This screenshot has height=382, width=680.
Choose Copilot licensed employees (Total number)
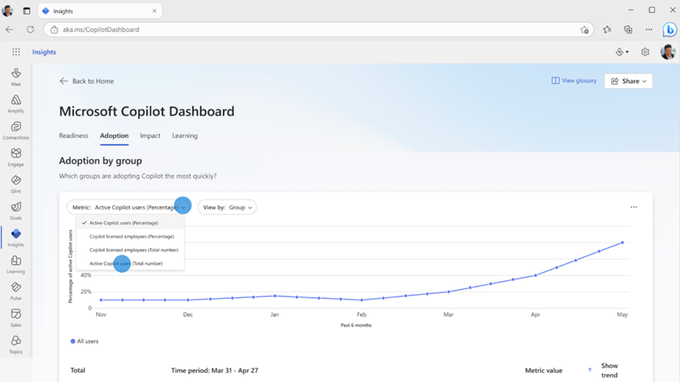pyautogui.click(x=131, y=250)
